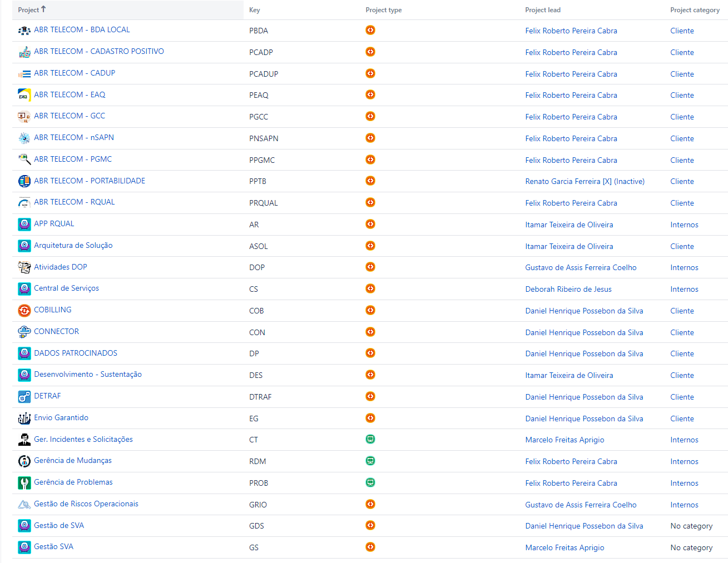
Task: Click the Gerência de Problemas project avatar icon
Action: coord(24,483)
